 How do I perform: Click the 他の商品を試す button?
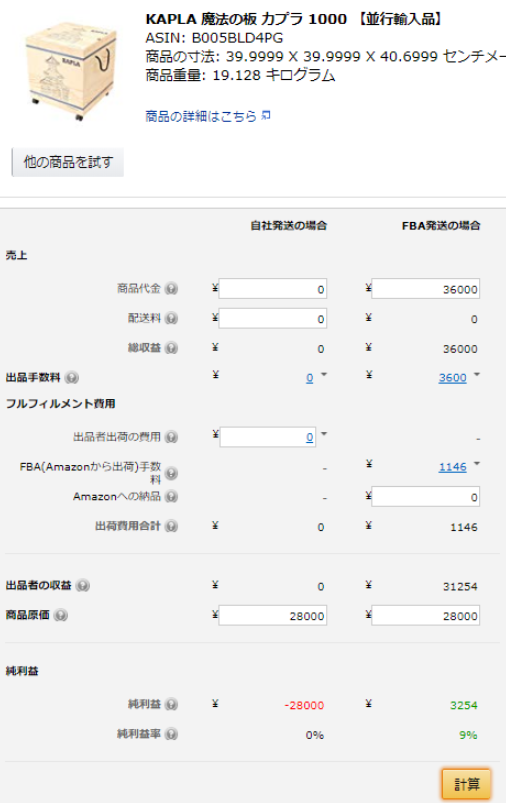coord(68,162)
